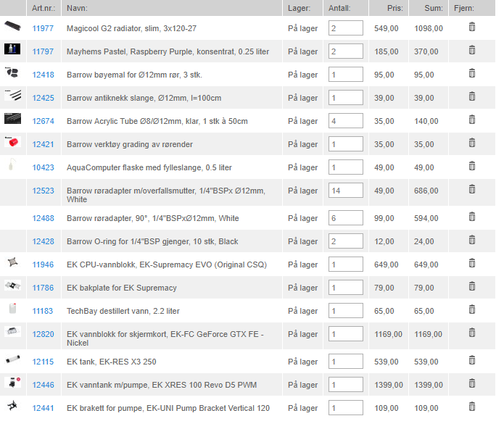Open EK bakplate thumbnail

(x=12, y=285)
